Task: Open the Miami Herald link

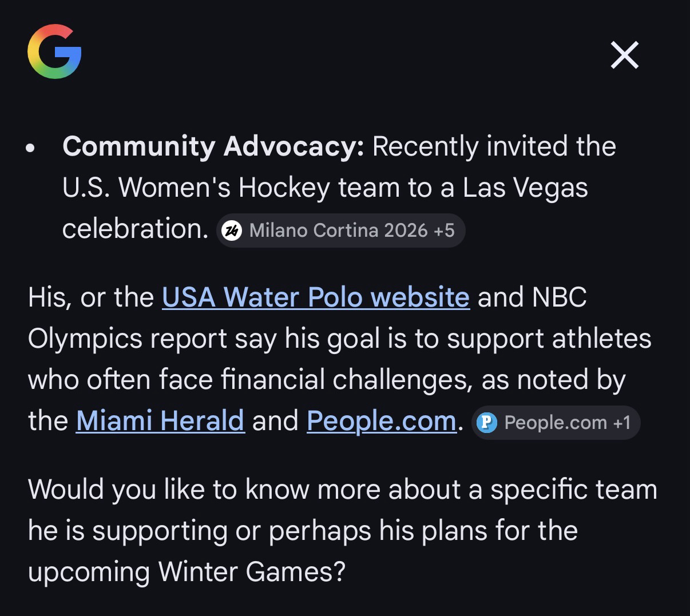Action: (x=160, y=421)
